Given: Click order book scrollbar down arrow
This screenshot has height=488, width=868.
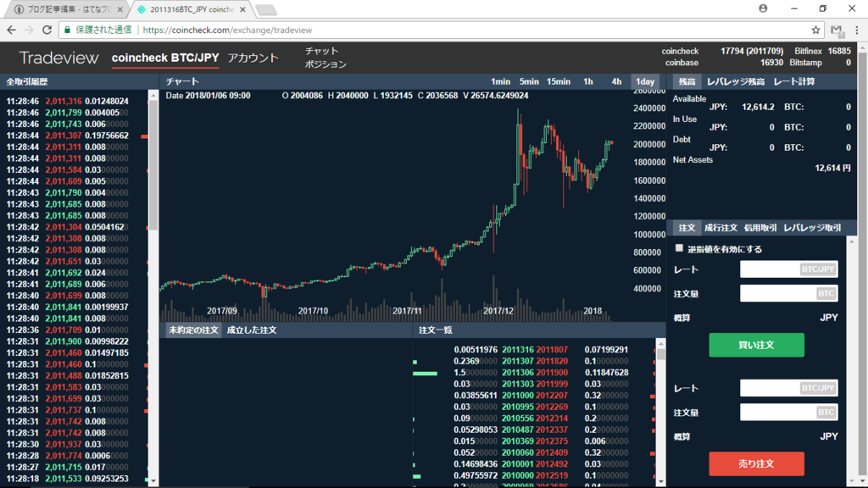Looking at the screenshot, I should [660, 481].
